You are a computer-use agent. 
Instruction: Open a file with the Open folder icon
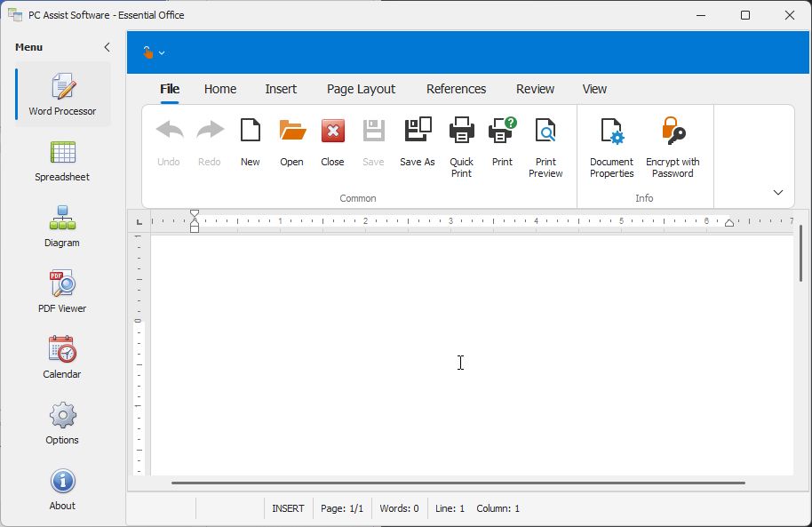tap(292, 132)
